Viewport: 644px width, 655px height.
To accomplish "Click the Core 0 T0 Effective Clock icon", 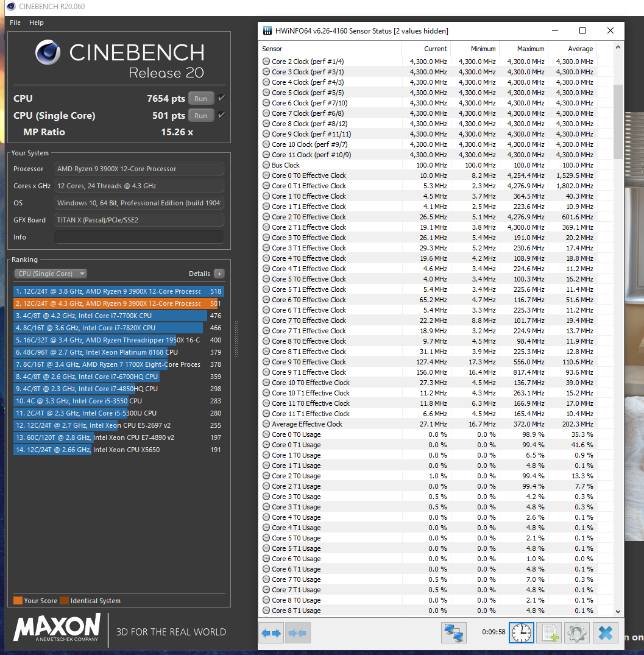I will (266, 175).
